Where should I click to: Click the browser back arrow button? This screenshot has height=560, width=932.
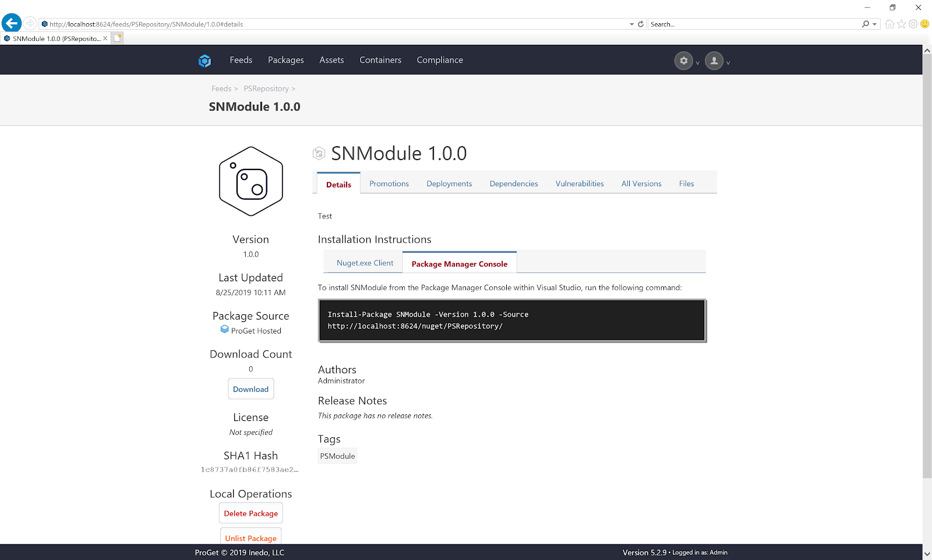[x=12, y=23]
